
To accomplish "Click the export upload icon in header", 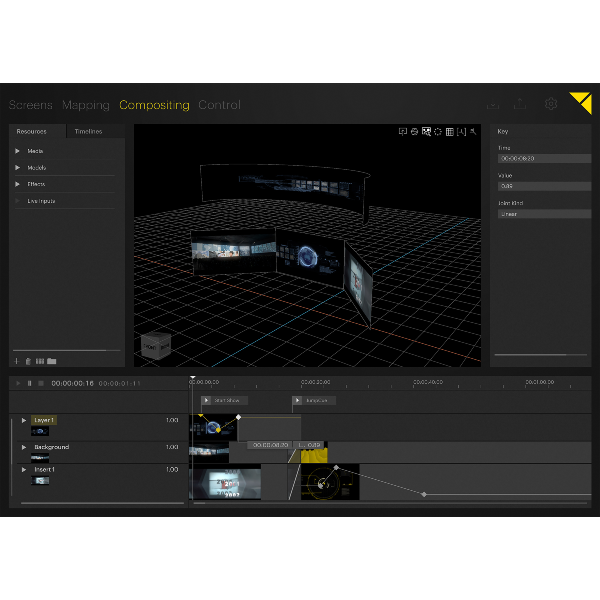I will pyautogui.click(x=520, y=104).
